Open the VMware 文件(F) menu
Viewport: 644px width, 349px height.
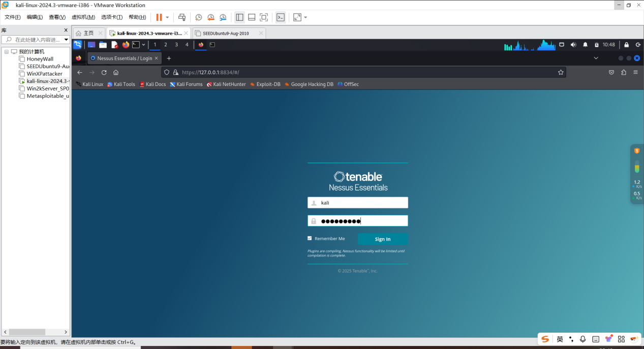click(x=13, y=17)
